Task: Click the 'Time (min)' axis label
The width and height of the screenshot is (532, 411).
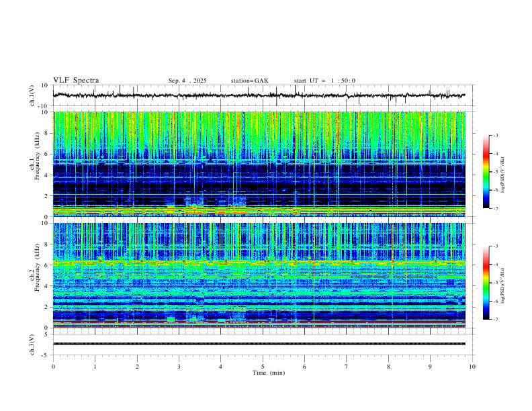Action: click(x=269, y=373)
